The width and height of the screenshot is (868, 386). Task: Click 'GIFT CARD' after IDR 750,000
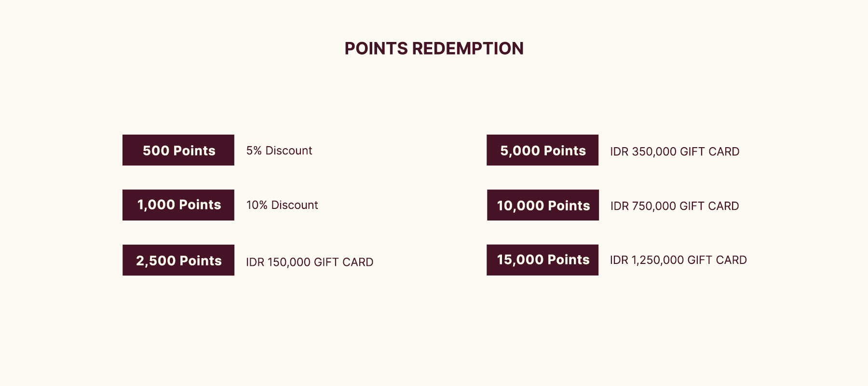click(x=709, y=206)
